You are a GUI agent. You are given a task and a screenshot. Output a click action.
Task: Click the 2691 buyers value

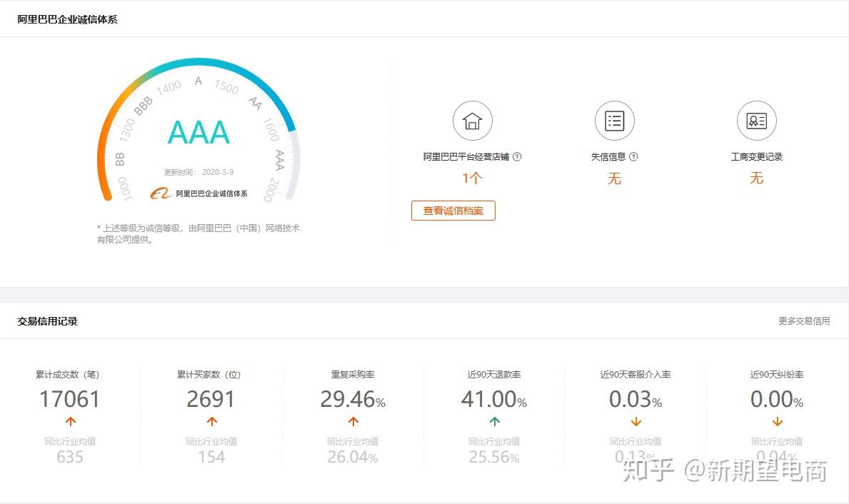pos(211,400)
